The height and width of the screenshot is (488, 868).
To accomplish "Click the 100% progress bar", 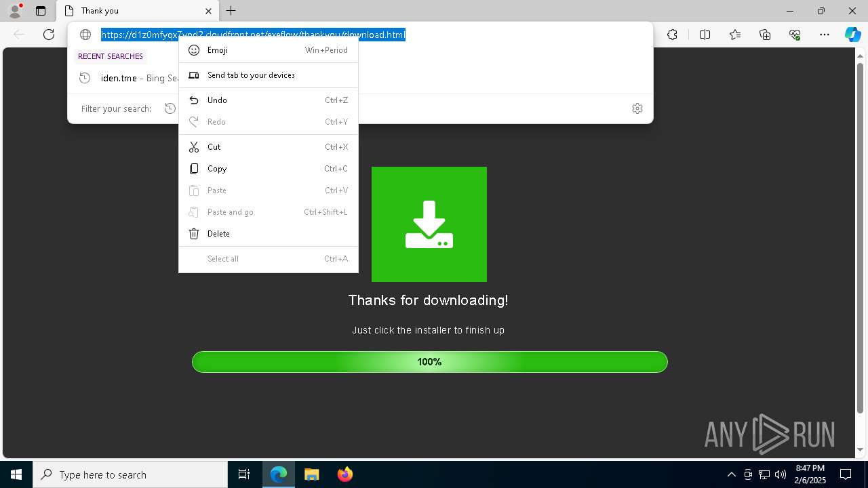I will 430,362.
